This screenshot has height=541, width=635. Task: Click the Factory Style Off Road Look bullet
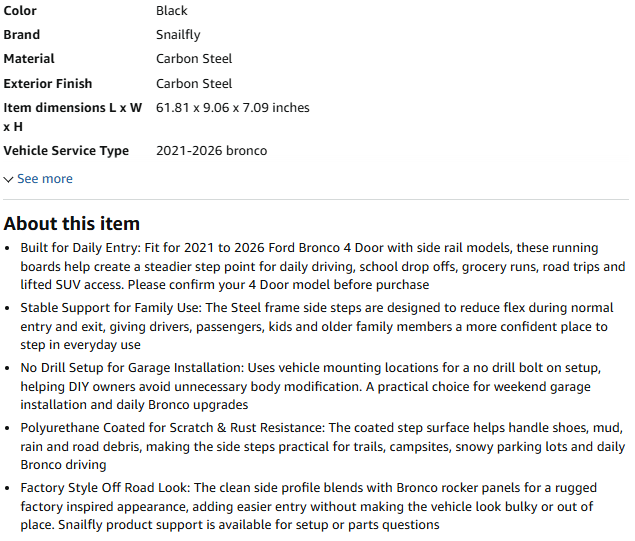[x=309, y=506]
